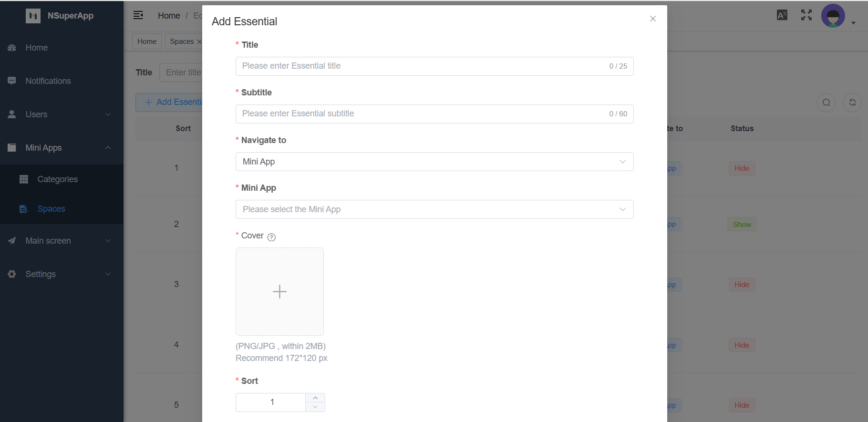This screenshot has width=868, height=422.
Task: Click the fullscreen icon in header
Action: [806, 15]
